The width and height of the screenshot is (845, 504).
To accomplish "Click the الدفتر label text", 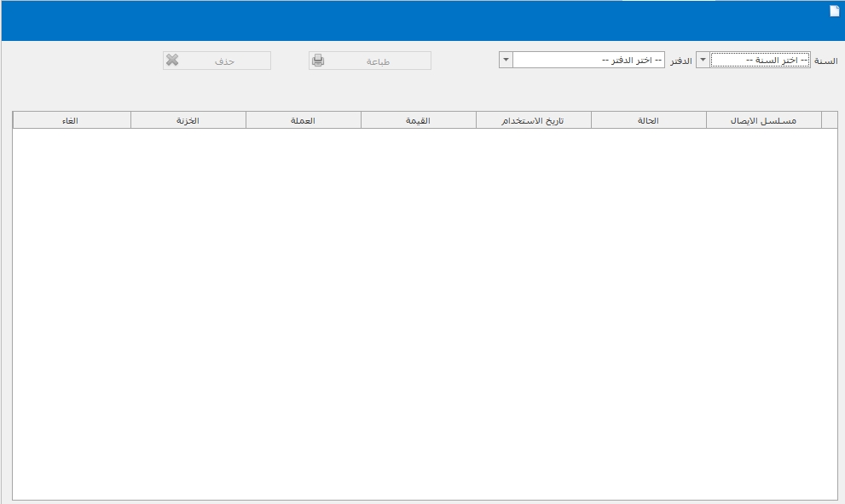I will point(680,61).
